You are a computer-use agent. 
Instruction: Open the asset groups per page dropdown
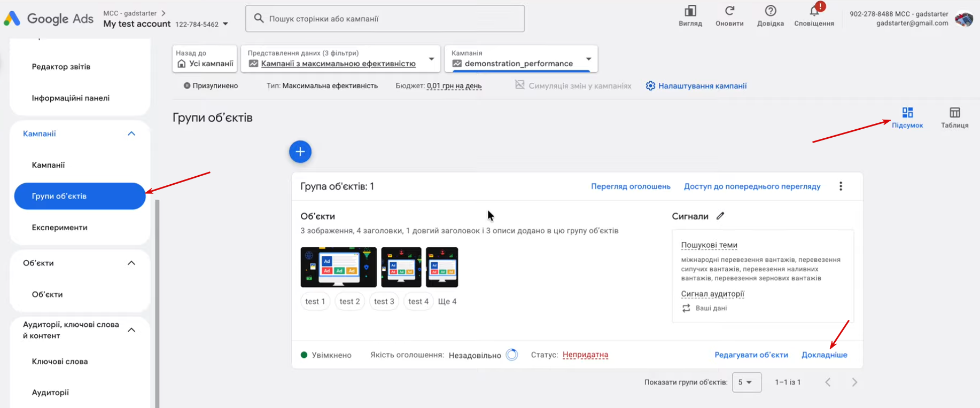point(746,382)
